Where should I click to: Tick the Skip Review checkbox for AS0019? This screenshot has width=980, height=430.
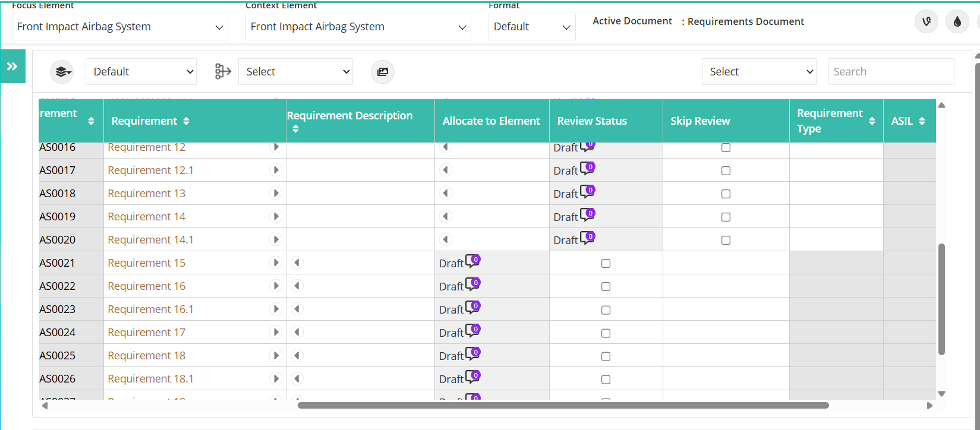726,217
